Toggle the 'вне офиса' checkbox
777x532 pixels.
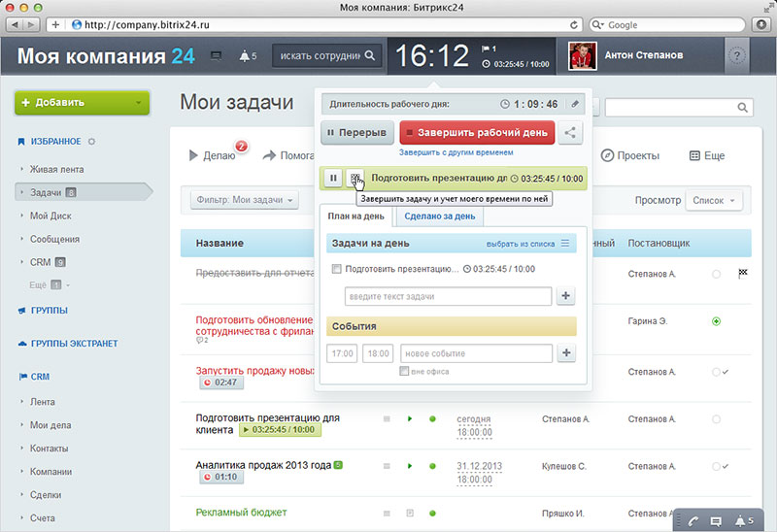(x=404, y=371)
